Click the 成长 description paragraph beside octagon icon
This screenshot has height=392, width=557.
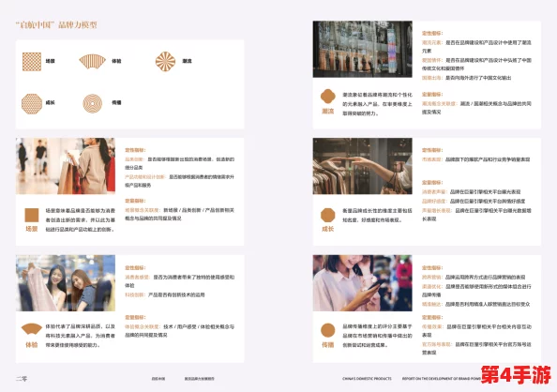tap(377, 216)
